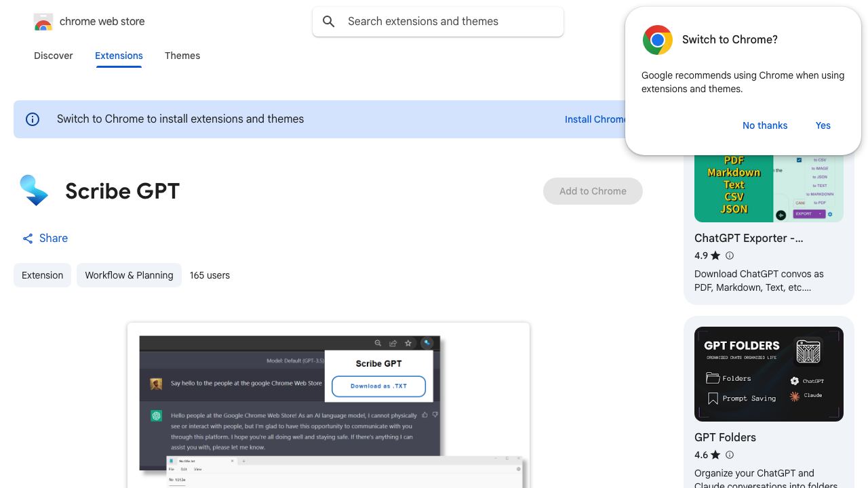Screen dimensions: 868x488
Task: Click the 'ChatGPT Exporter -...' title
Action: (x=749, y=238)
